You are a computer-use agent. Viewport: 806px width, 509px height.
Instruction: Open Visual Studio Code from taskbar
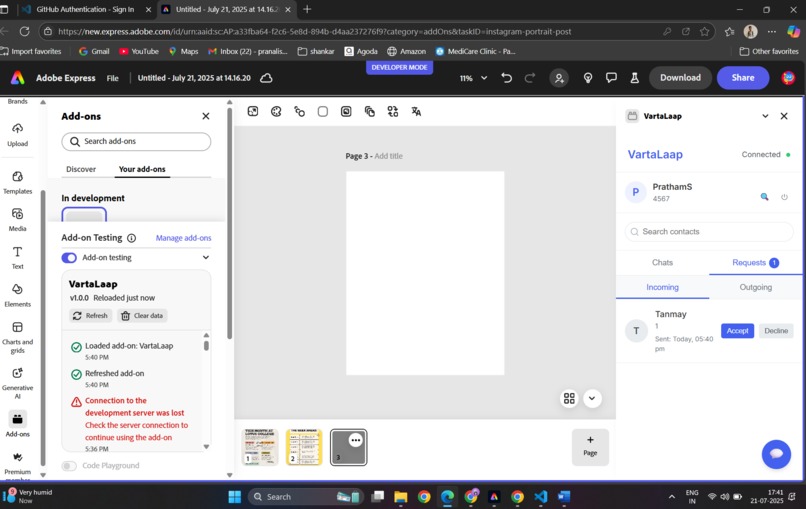pos(541,497)
